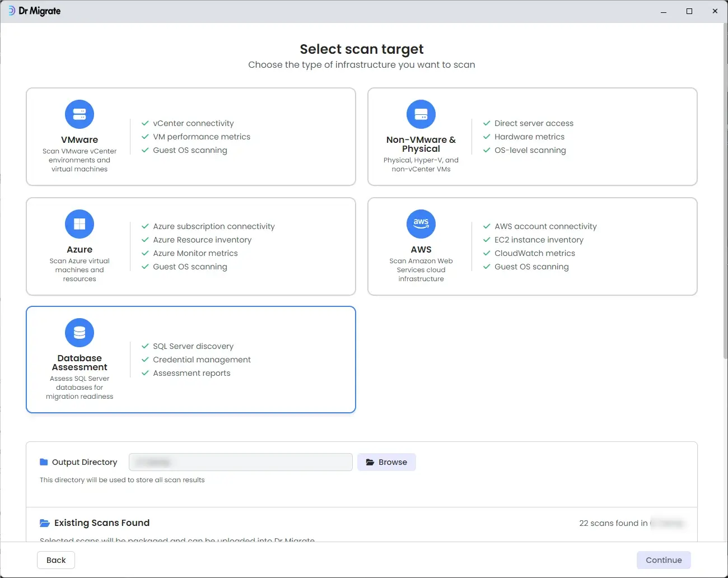Screen dimensions: 728x578
Task: Click checkmark beside Assessment reports
Action: tap(145, 373)
